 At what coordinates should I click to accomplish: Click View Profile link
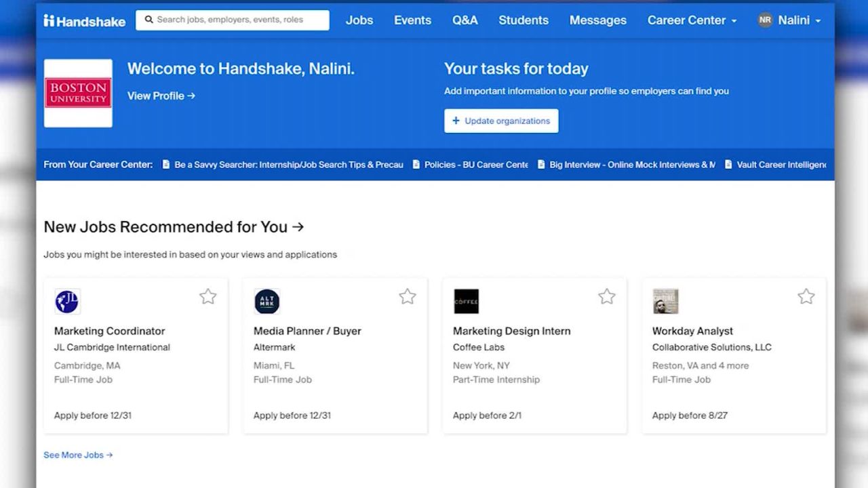161,96
